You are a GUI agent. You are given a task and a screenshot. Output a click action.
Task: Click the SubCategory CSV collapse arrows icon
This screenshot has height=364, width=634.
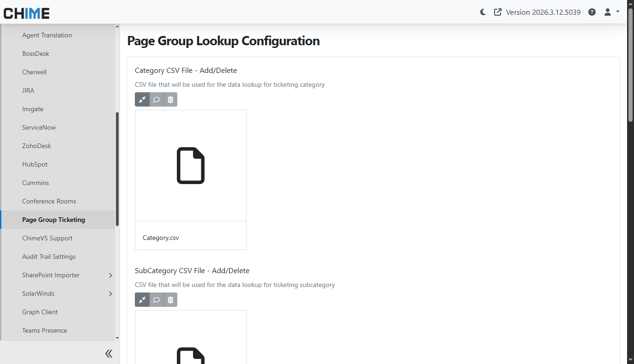coord(142,300)
